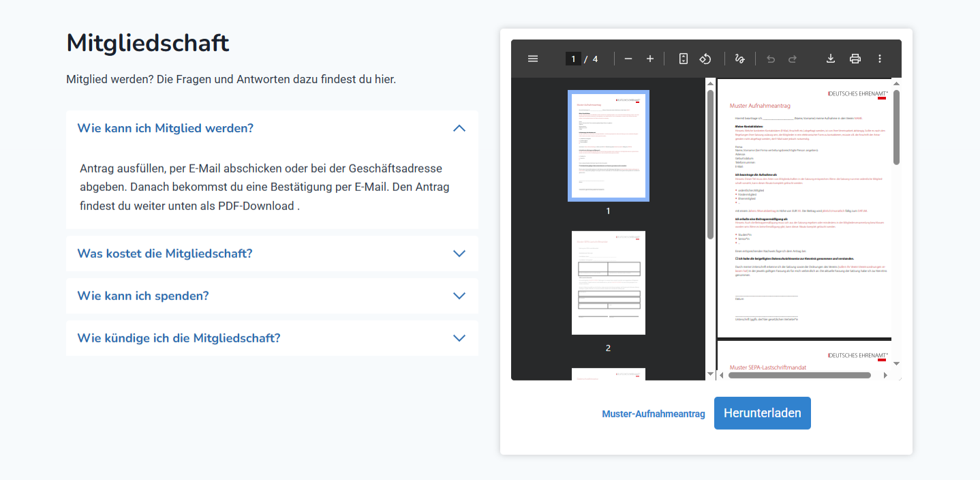980x480 pixels.
Task: Open the Muster-Aufnahmeantrag link
Action: click(x=653, y=414)
